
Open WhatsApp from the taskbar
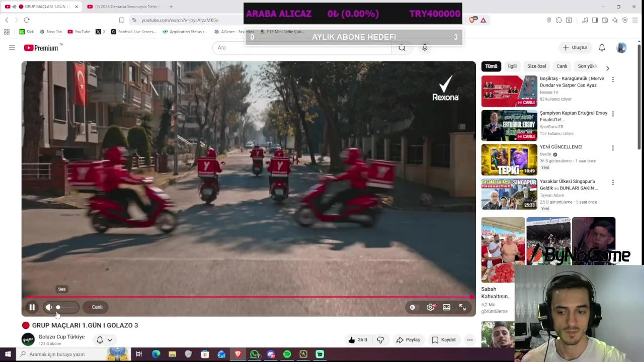[255, 354]
